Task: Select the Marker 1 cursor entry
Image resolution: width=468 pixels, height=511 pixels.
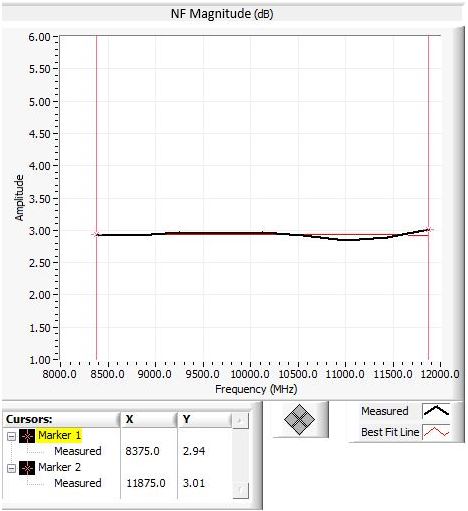Action: click(x=59, y=435)
